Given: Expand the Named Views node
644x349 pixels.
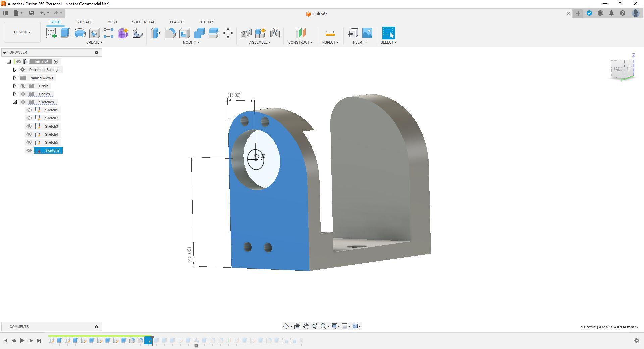Looking at the screenshot, I should point(15,78).
